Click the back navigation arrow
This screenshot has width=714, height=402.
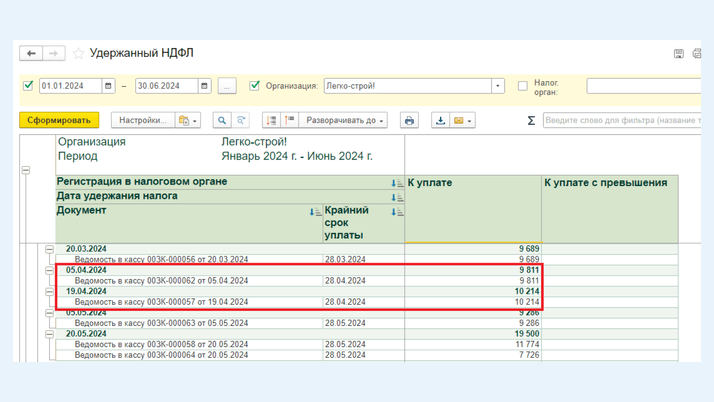click(31, 53)
